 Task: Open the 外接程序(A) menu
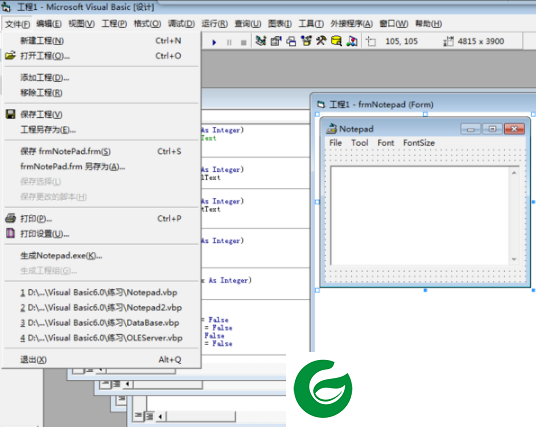point(351,24)
